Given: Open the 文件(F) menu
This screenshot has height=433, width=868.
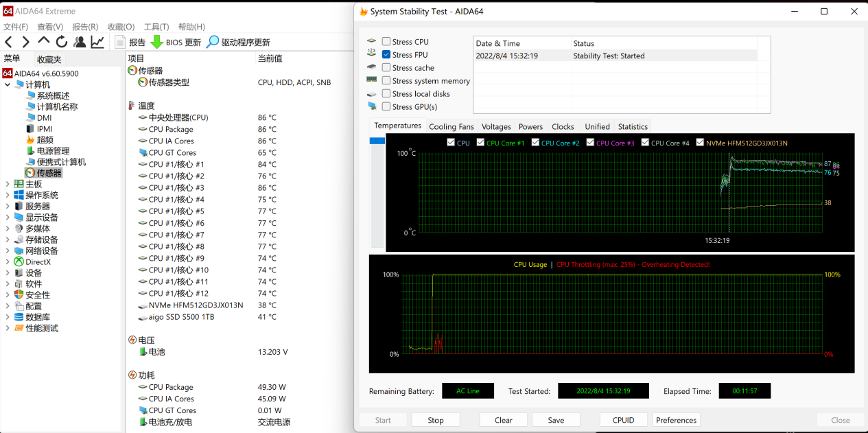Looking at the screenshot, I should [x=16, y=27].
